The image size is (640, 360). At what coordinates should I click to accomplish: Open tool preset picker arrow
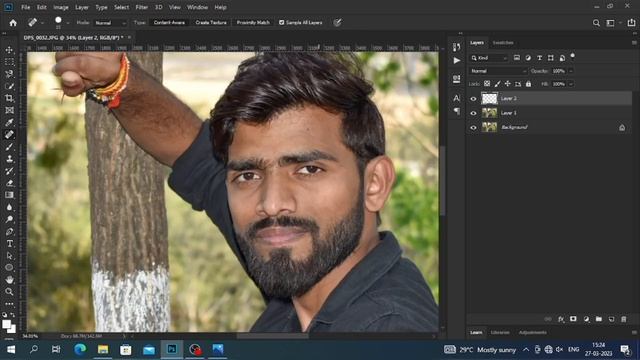click(42, 23)
